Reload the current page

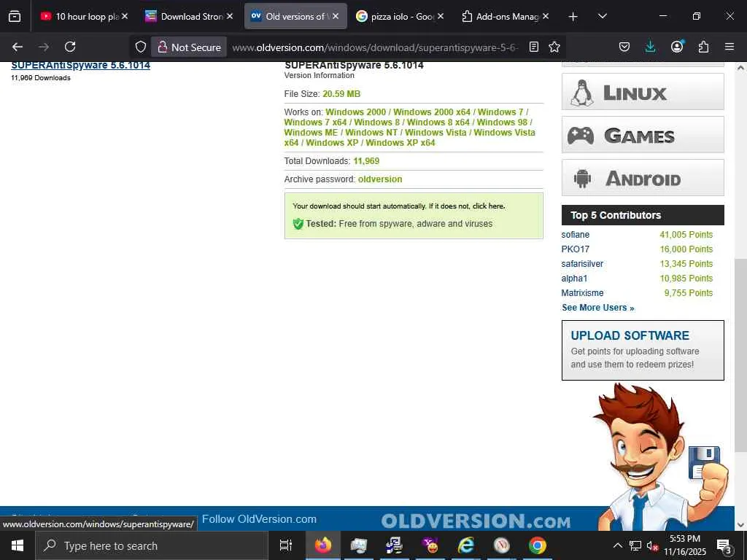point(70,47)
